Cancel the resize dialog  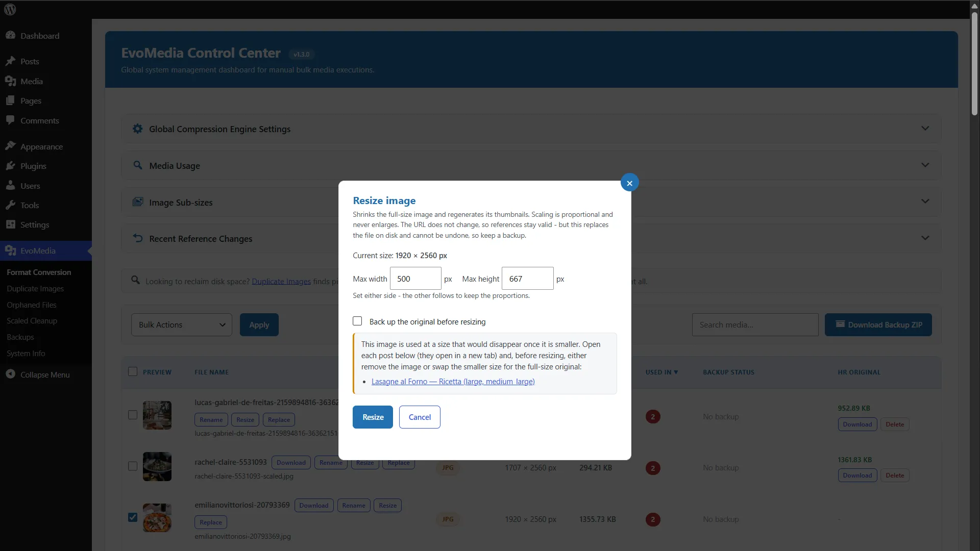pyautogui.click(x=420, y=417)
